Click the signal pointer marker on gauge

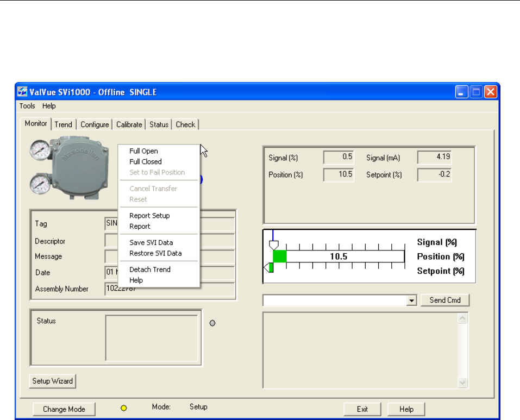[274, 245]
